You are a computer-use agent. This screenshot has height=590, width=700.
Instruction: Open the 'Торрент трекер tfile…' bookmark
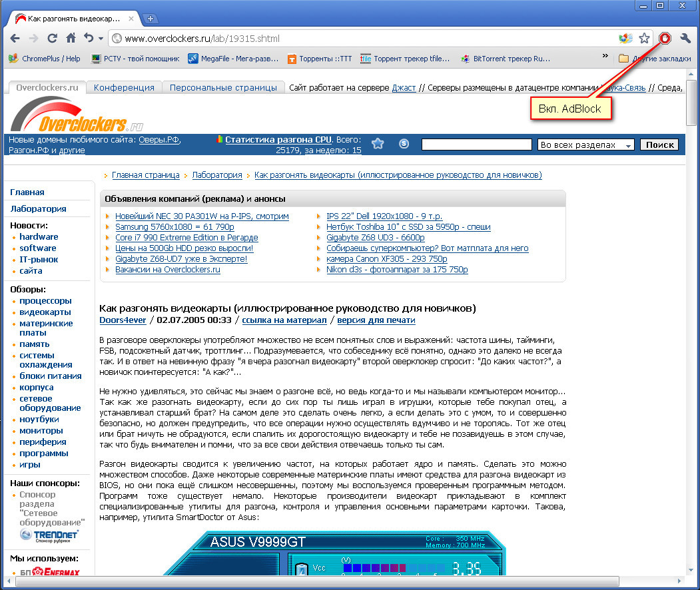coord(405,59)
